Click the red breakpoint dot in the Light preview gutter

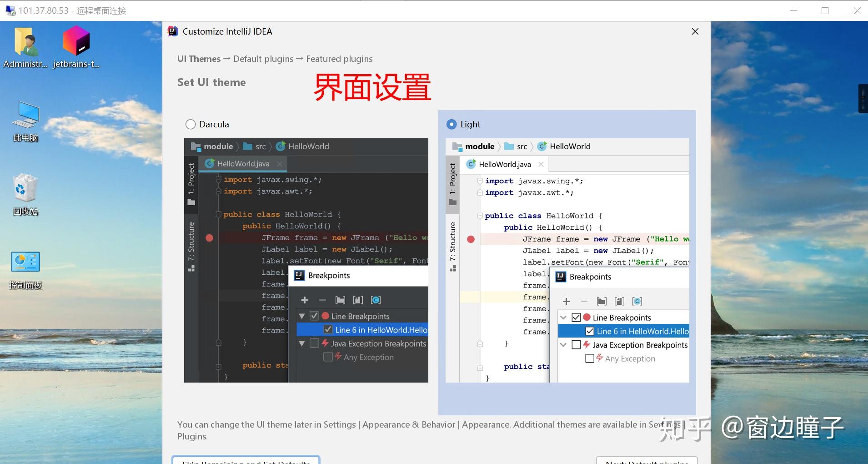[x=471, y=239]
